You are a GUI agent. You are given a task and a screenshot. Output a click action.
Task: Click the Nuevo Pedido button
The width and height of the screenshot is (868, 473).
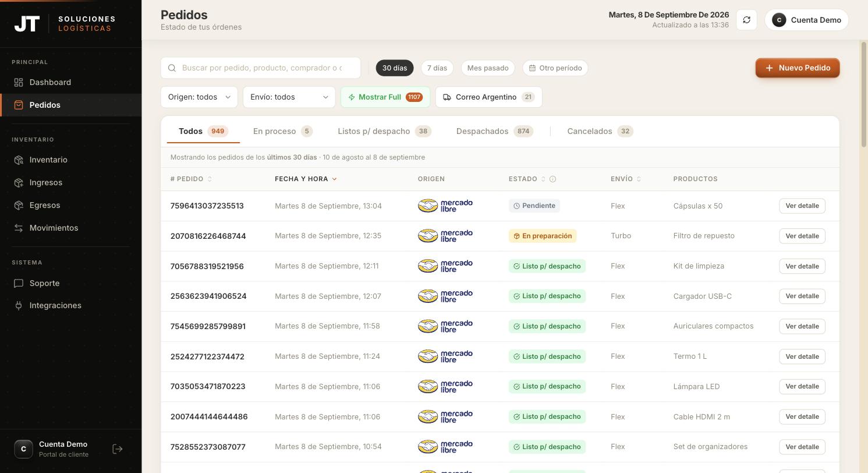click(x=798, y=68)
